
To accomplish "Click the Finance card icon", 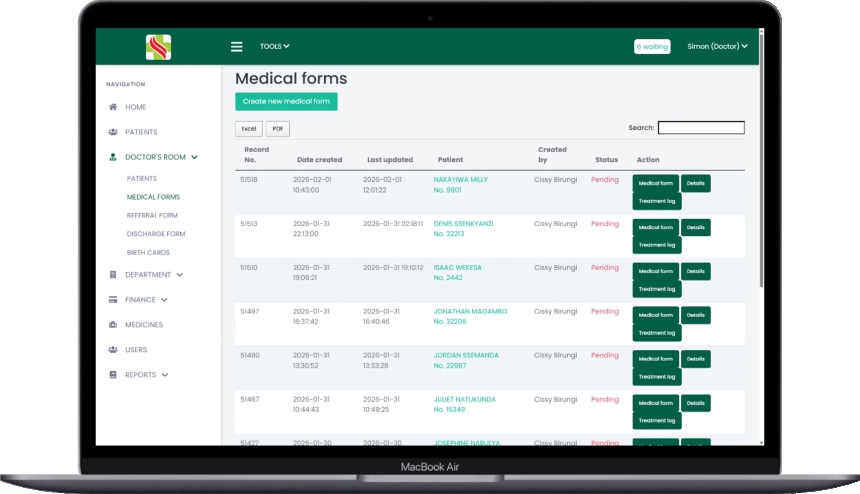I will (113, 299).
